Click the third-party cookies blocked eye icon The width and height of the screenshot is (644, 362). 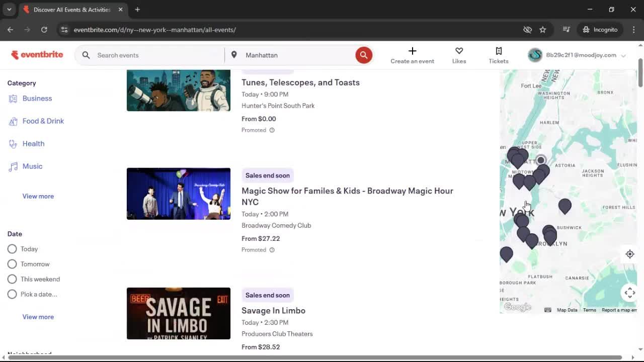pyautogui.click(x=527, y=30)
